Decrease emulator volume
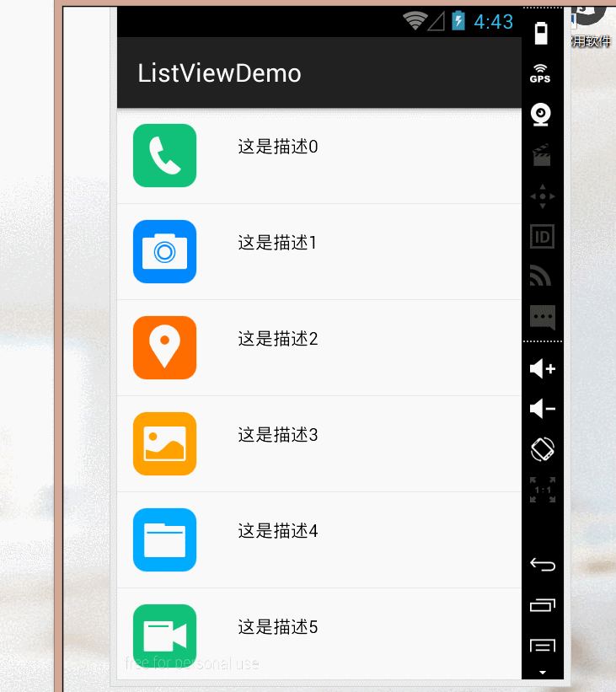616x692 pixels. [x=543, y=409]
